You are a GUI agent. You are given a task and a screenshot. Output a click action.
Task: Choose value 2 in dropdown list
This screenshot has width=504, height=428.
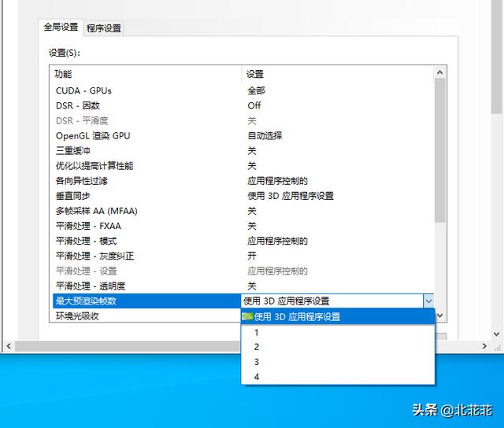[338, 347]
